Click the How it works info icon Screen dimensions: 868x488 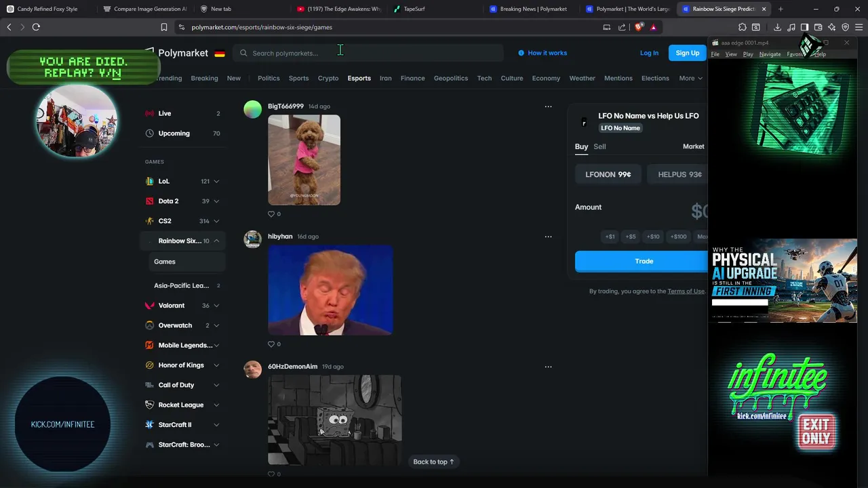pyautogui.click(x=521, y=53)
